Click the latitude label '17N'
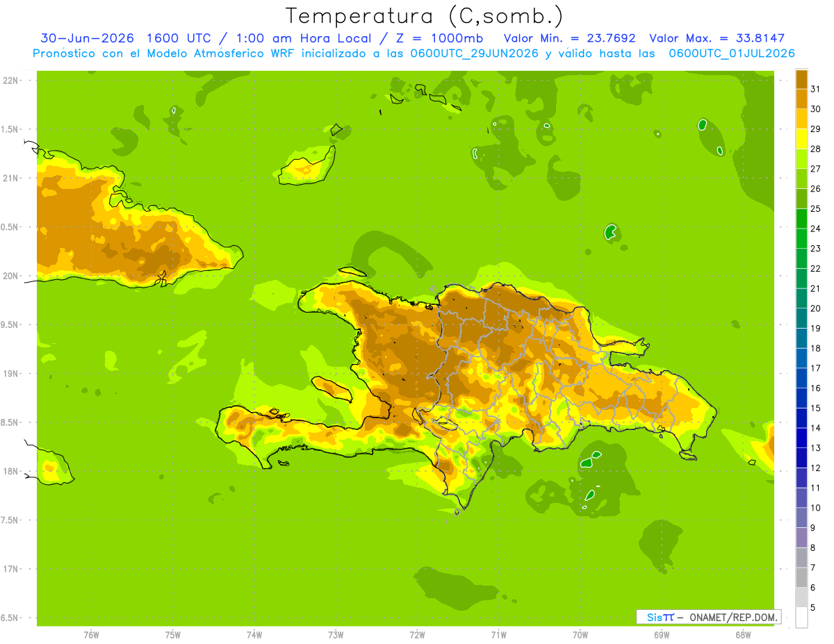Viewport: 834px width, 644px height. coord(10,569)
